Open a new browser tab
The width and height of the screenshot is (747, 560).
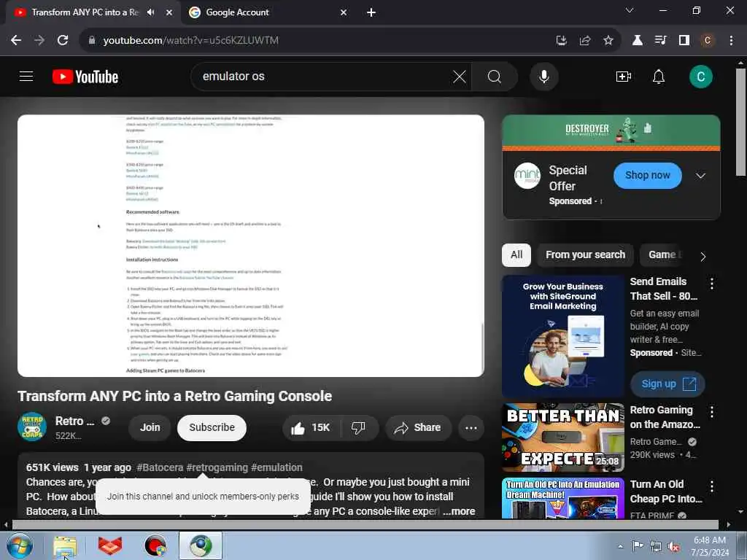371,13
